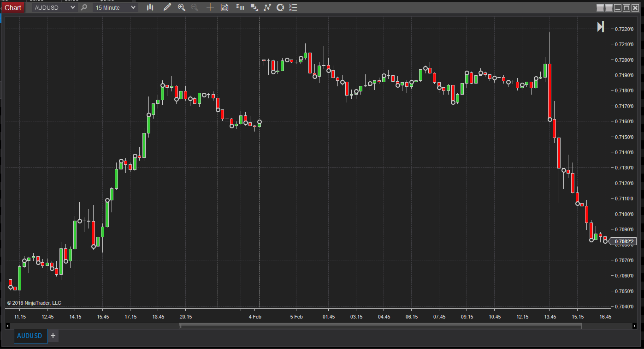Click the 18:45 time axis label
Image resolution: width=644 pixels, height=349 pixels.
[158, 317]
